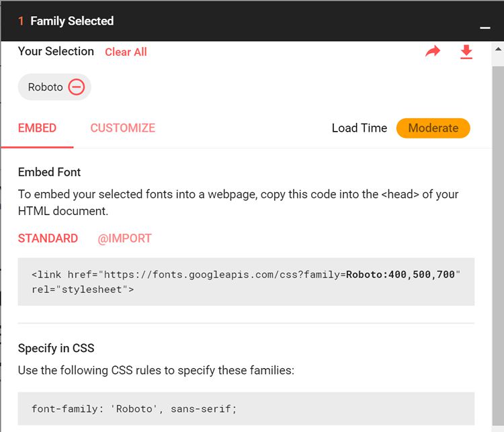This screenshot has width=504, height=432.
Task: Click the link href embed code block
Action: click(246, 282)
